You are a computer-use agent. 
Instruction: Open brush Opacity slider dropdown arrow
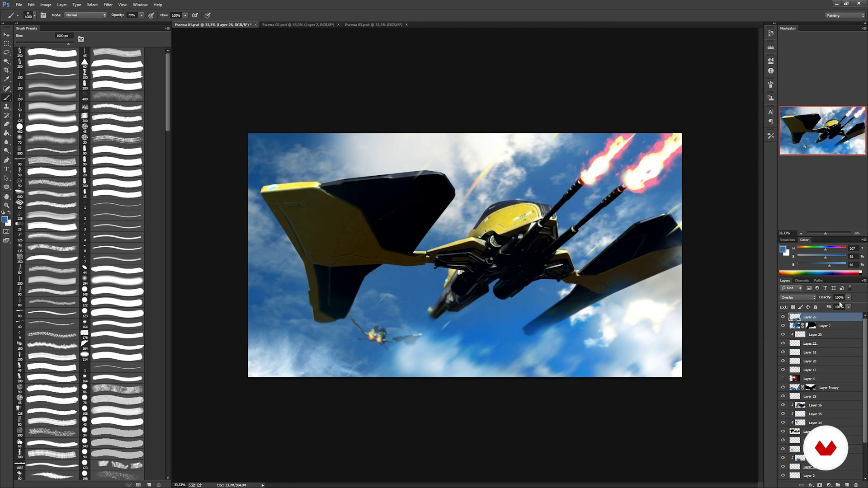pos(142,15)
